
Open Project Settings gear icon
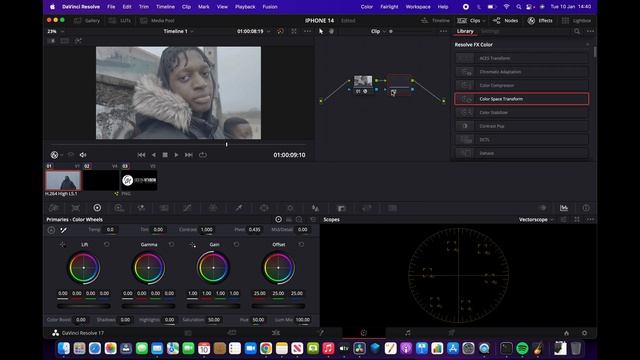point(584,333)
